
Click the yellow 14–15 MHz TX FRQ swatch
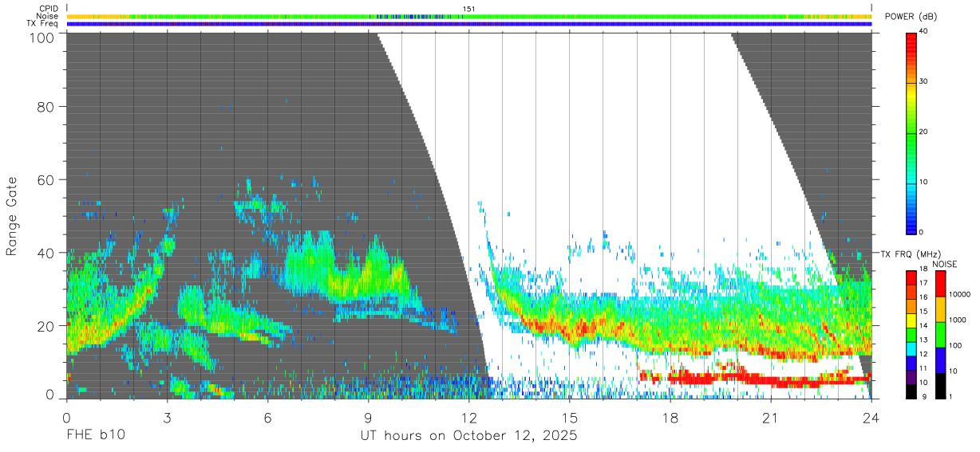tap(911, 320)
